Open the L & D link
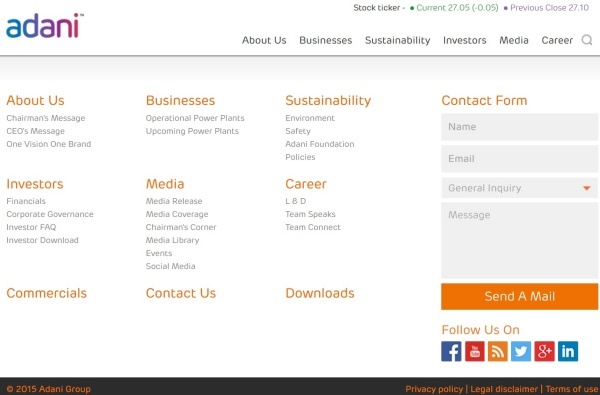This screenshot has height=395, width=600. [295, 201]
